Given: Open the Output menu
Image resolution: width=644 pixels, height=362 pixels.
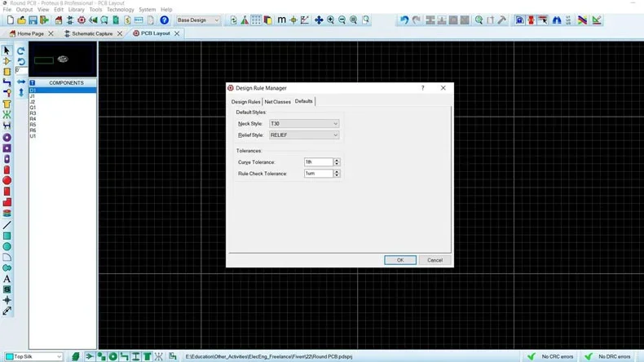Looking at the screenshot, I should (x=24, y=10).
